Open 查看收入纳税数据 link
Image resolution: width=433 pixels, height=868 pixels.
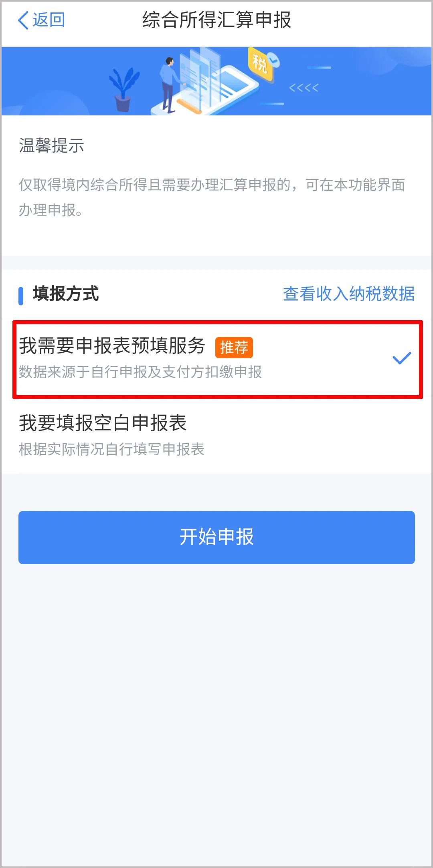click(x=349, y=294)
